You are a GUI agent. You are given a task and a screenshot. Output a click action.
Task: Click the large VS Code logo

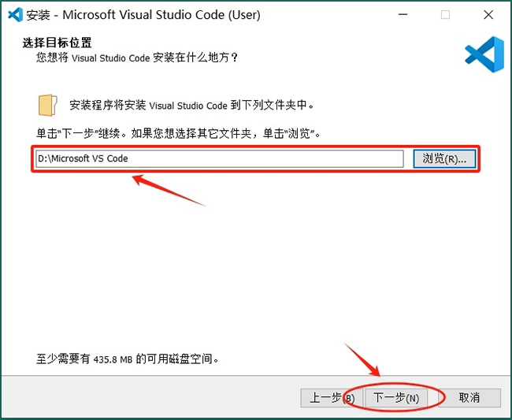(485, 54)
